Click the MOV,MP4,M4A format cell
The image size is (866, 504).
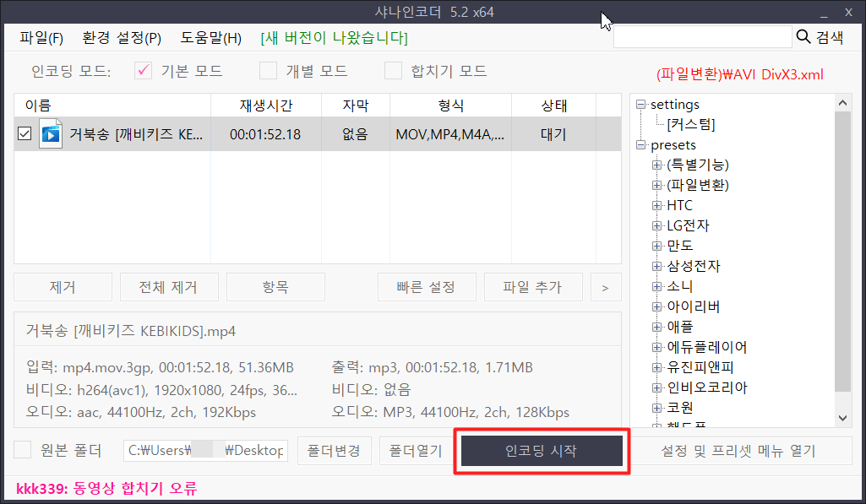[x=450, y=134]
